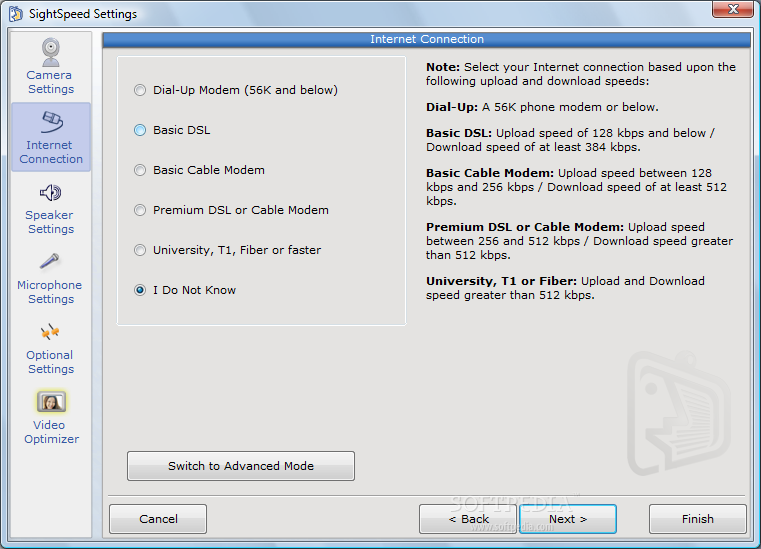Viewport: 761px width, 549px height.
Task: Open Camera Settings webcam icon
Action: click(x=50, y=52)
